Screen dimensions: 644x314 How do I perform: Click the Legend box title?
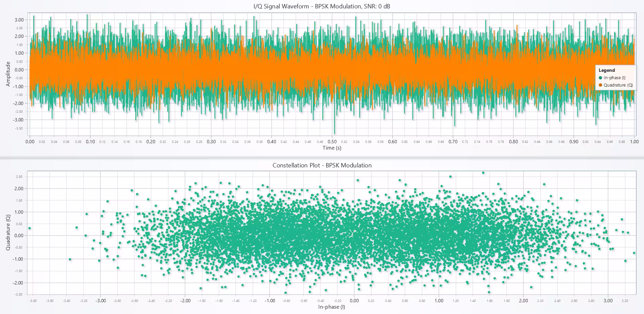(607, 70)
